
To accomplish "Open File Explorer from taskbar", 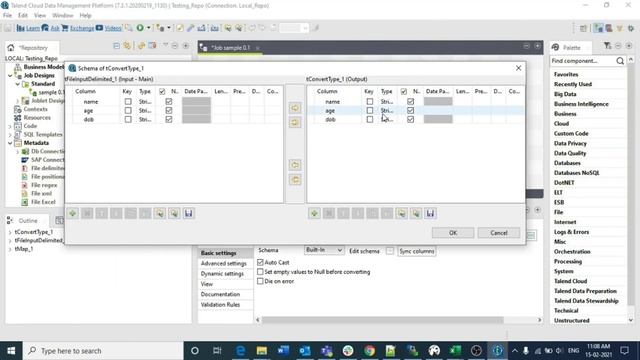I will pos(262,351).
